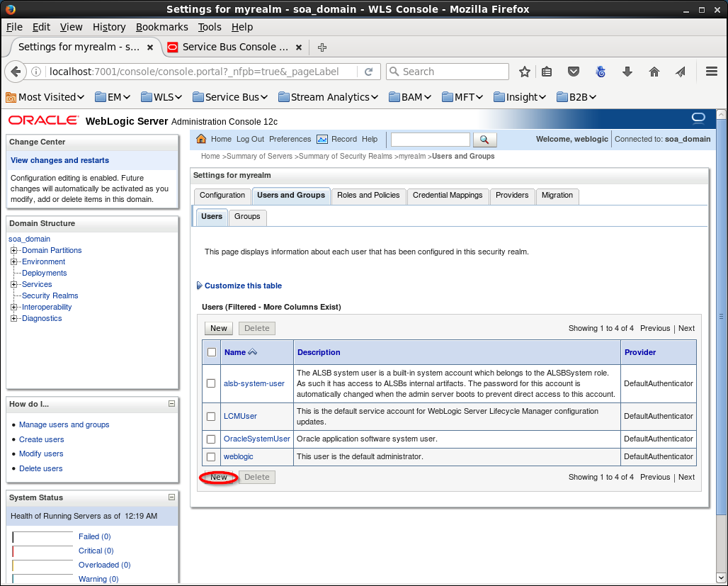The height and width of the screenshot is (586, 728).
Task: Expand the Services node in Domain Structure
Action: tap(14, 284)
